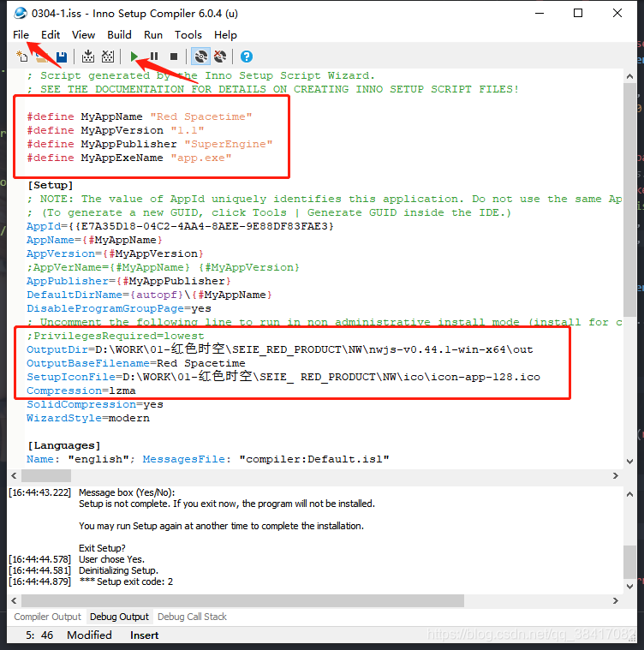The width and height of the screenshot is (644, 650).
Task: Click the editor vertical scrollbar thumb
Action: (630, 200)
